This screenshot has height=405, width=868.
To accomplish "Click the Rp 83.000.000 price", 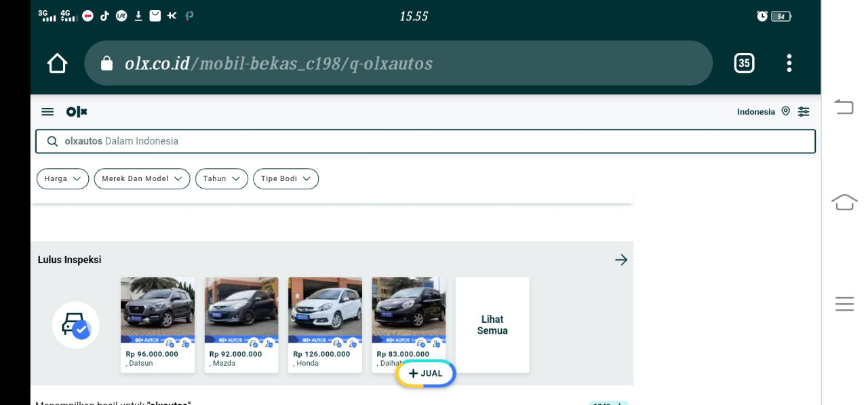I will (403, 354).
